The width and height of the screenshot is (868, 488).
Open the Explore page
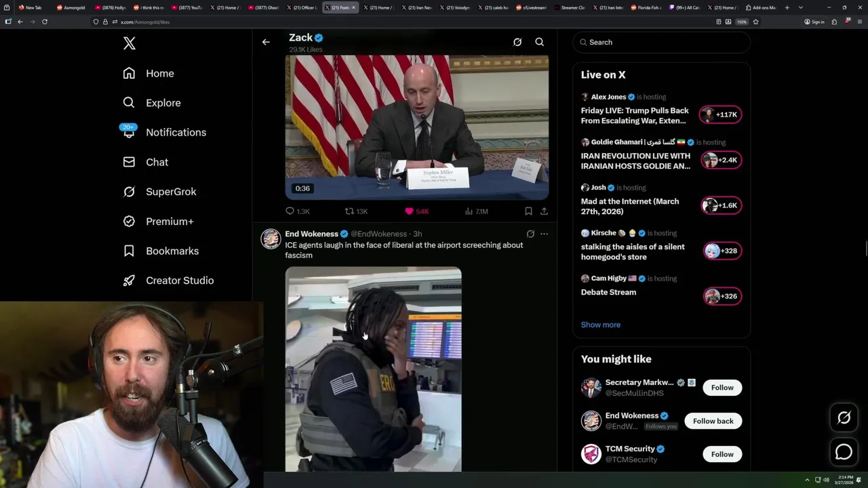pyautogui.click(x=152, y=103)
